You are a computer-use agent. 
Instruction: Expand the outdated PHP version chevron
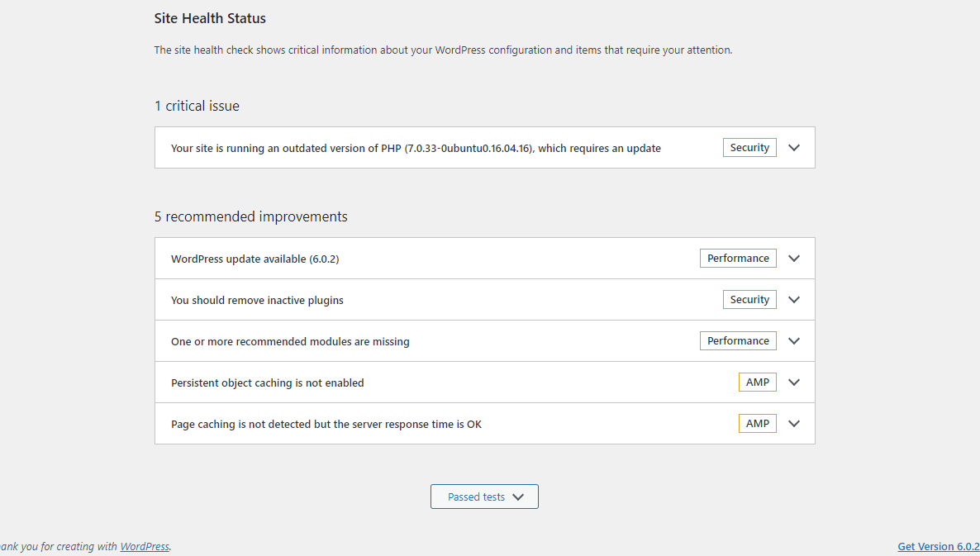794,148
